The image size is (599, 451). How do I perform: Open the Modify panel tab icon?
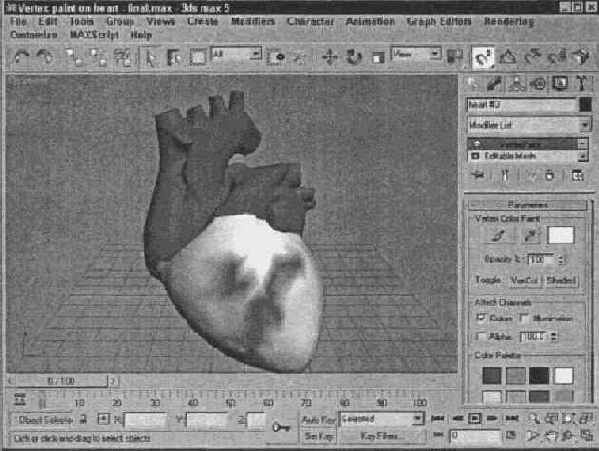pos(494,84)
